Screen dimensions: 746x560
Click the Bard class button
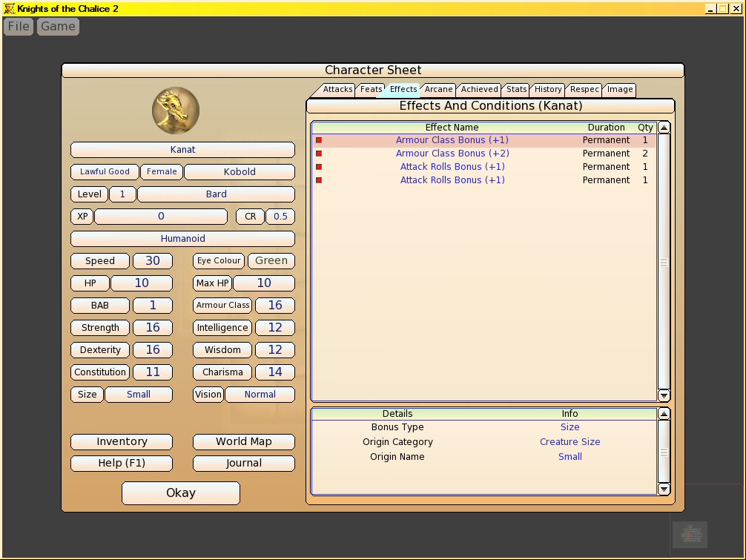[216, 194]
